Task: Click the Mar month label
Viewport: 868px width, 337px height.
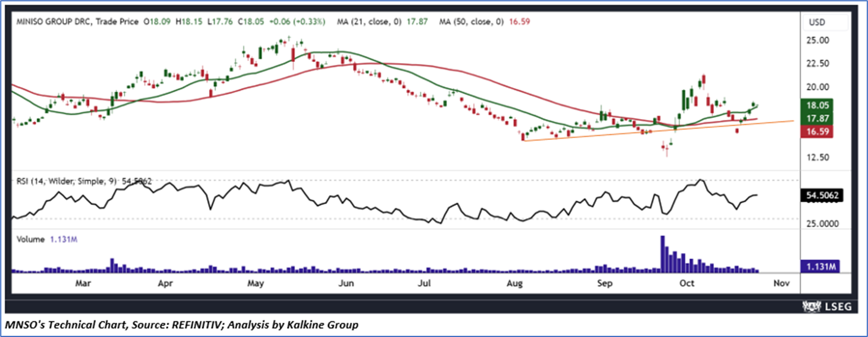Action: (x=83, y=283)
